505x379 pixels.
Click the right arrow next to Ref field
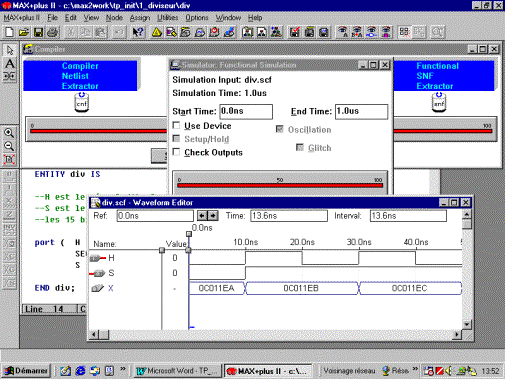click(213, 216)
